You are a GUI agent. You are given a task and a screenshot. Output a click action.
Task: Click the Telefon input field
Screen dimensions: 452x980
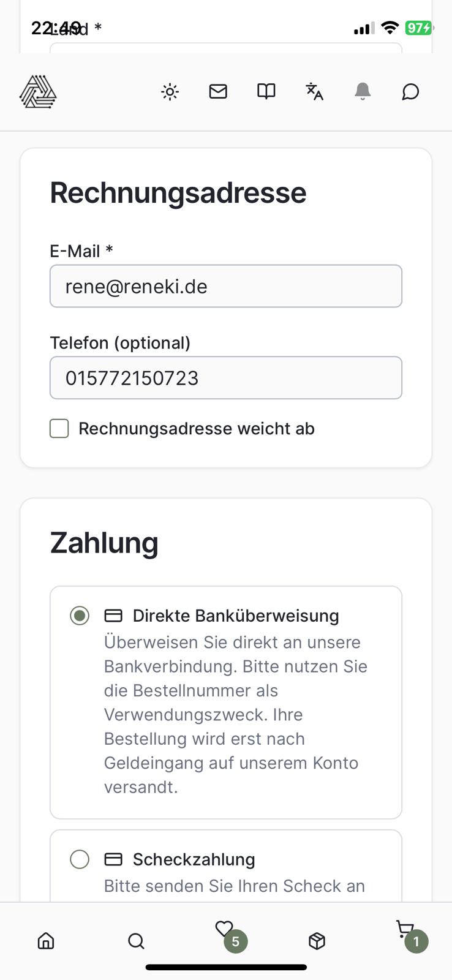(225, 378)
